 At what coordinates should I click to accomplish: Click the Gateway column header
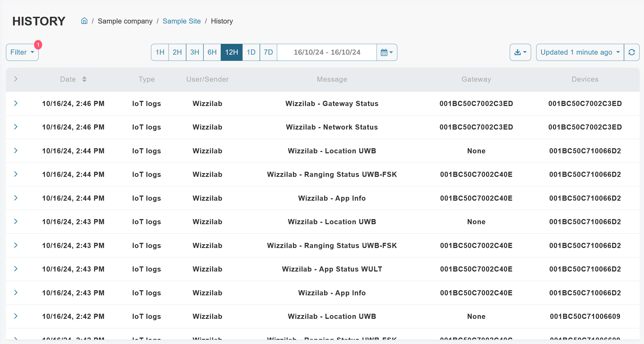point(476,79)
